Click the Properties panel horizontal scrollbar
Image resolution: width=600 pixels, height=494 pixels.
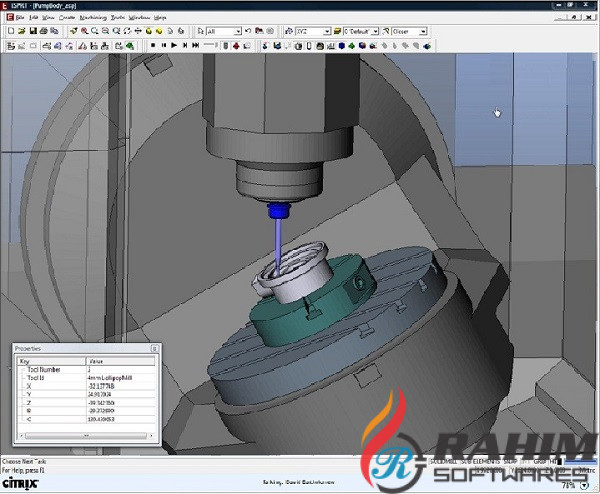(85, 436)
